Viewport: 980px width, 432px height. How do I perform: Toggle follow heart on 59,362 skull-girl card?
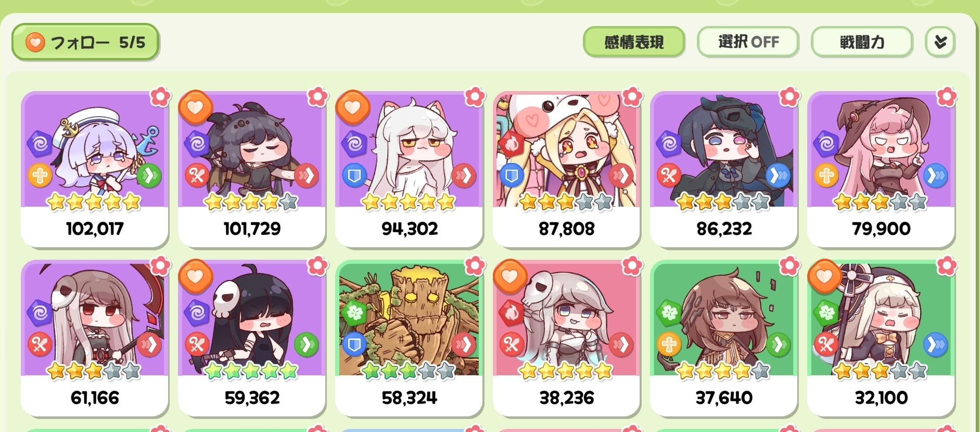195,276
